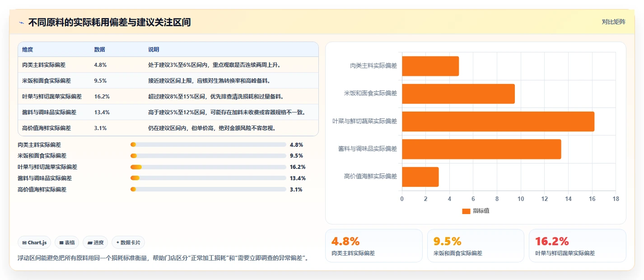Viewport: 644px width, 280px height.
Task: Select the 数据卡片 tag chip
Action: 128,243
